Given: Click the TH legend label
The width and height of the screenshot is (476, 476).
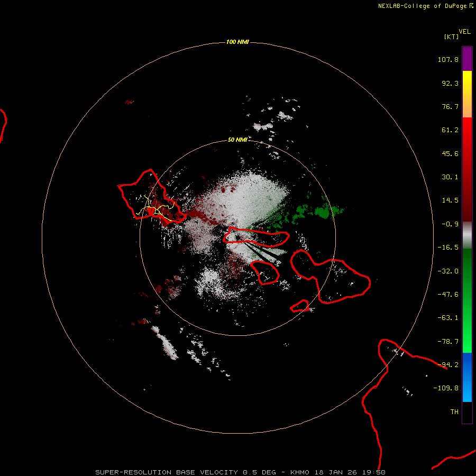Looking at the screenshot, I should pyautogui.click(x=454, y=412).
